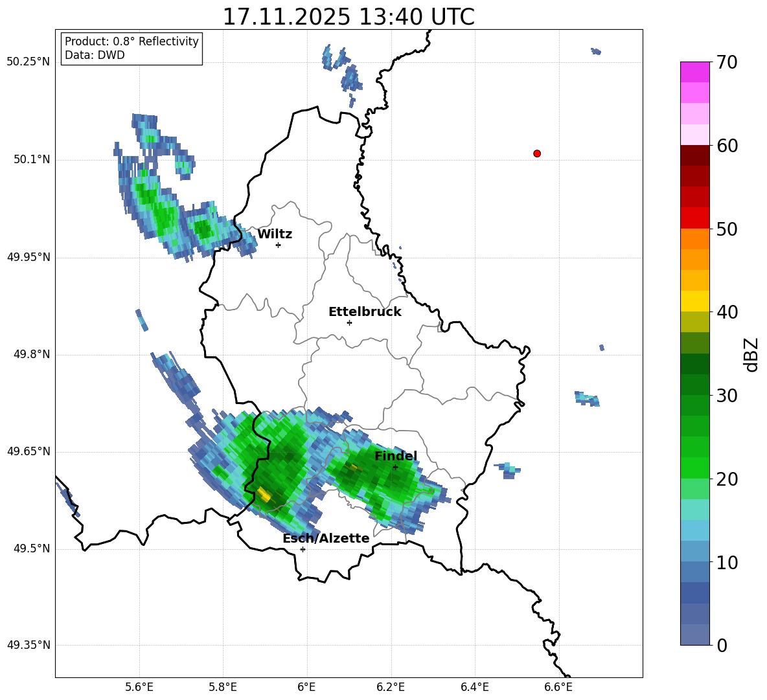Click the 60 colorbar tick value
The height and width of the screenshot is (700, 767).
point(727,146)
